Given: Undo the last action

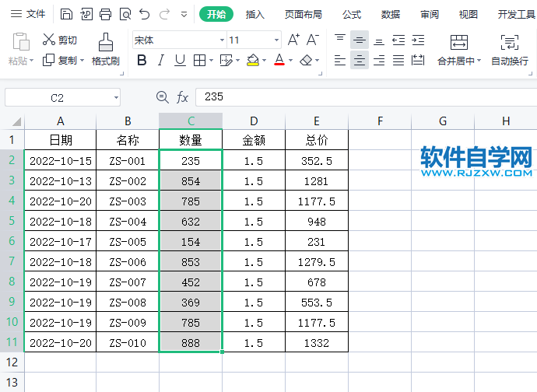Looking at the screenshot, I should pyautogui.click(x=144, y=14).
